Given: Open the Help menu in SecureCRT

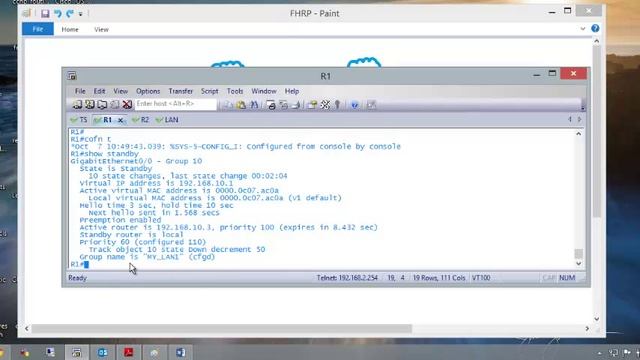Looking at the screenshot, I should tap(291, 91).
